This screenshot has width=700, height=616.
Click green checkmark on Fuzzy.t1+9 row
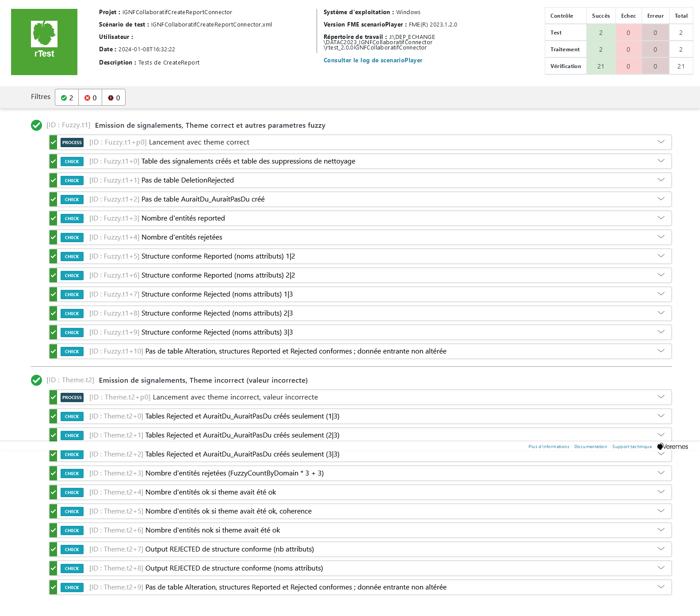(53, 332)
